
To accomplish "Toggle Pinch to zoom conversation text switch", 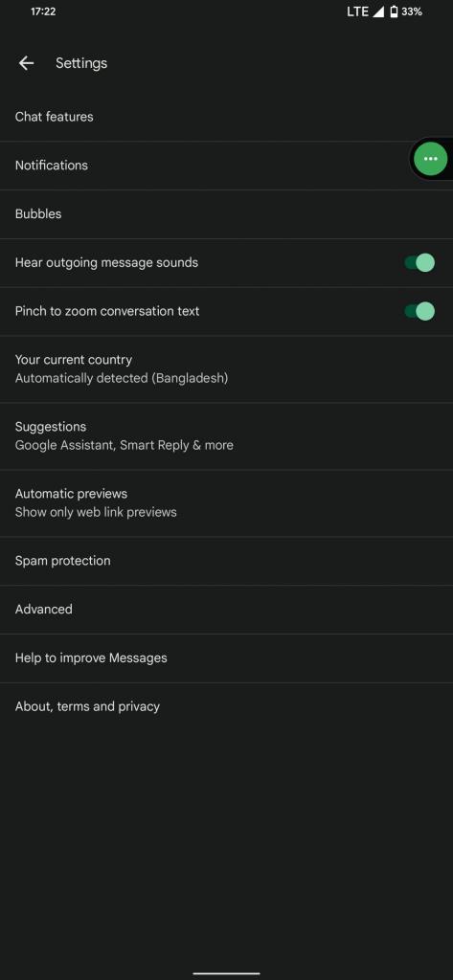I will click(419, 311).
